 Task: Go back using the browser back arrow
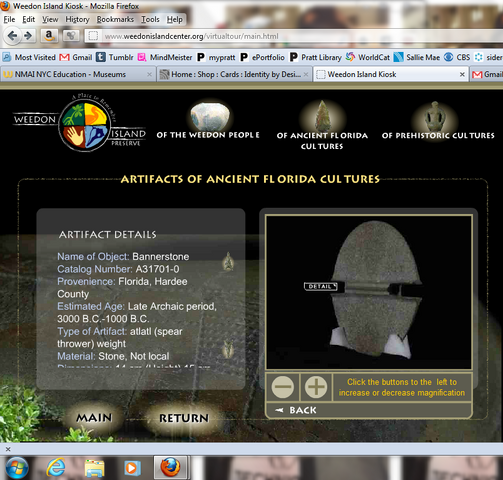(x=12, y=36)
